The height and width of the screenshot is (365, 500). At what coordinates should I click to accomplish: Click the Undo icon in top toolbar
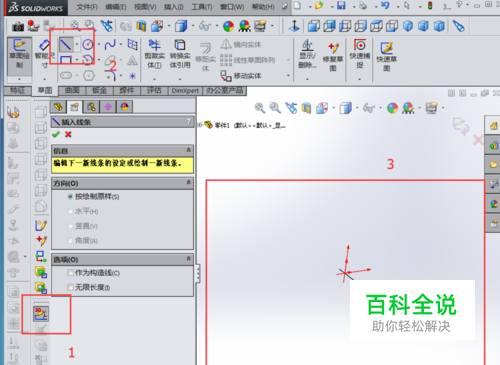tap(385, 5)
